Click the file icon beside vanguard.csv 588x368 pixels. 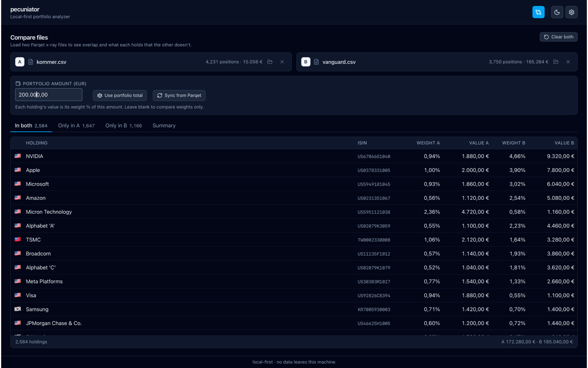click(316, 62)
